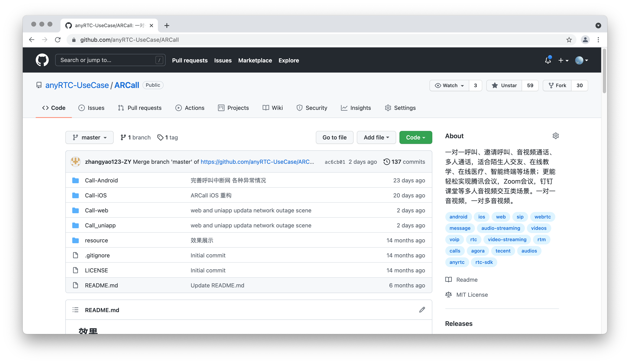Click the Go to file button
This screenshot has height=364, width=630.
334,137
